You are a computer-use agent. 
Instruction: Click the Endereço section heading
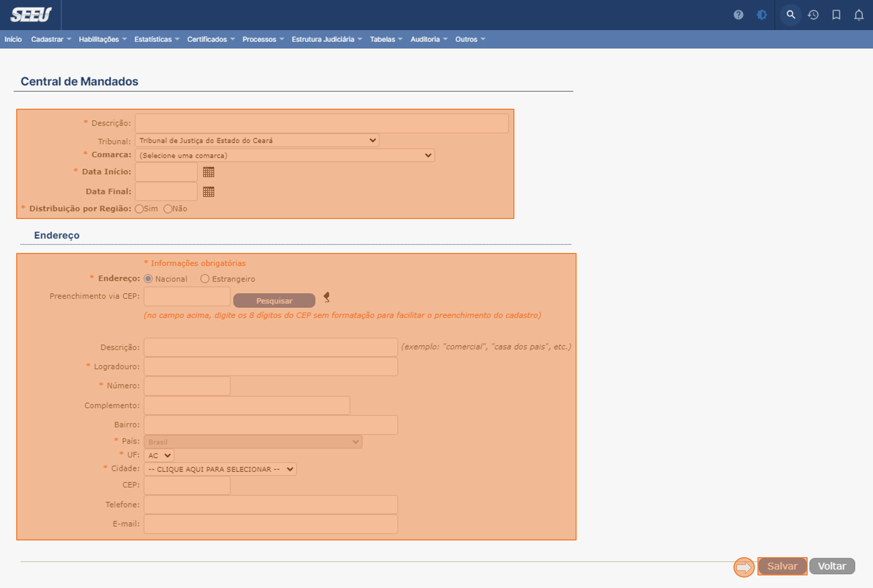pos(57,235)
